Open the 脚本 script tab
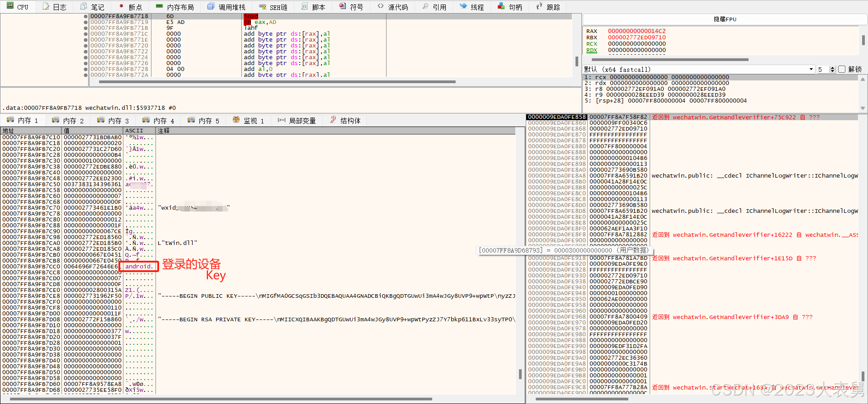 point(313,7)
